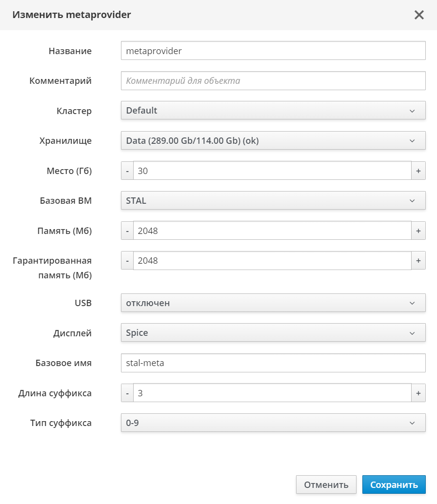Click the Название text field
Image resolution: width=437 pixels, height=504 pixels.
(273, 51)
